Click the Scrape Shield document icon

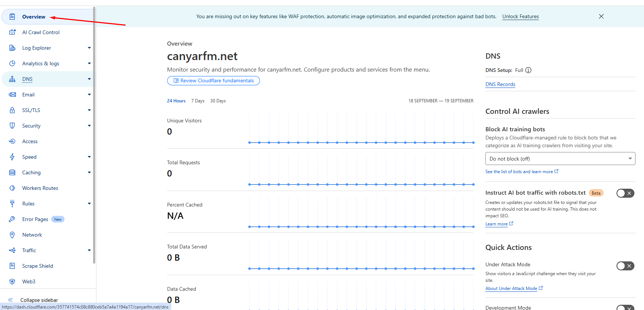tap(12, 266)
